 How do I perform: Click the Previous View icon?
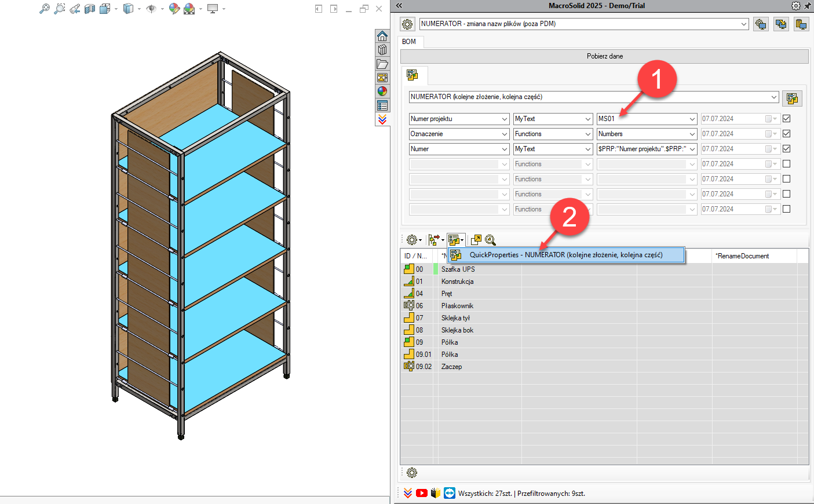pos(75,9)
